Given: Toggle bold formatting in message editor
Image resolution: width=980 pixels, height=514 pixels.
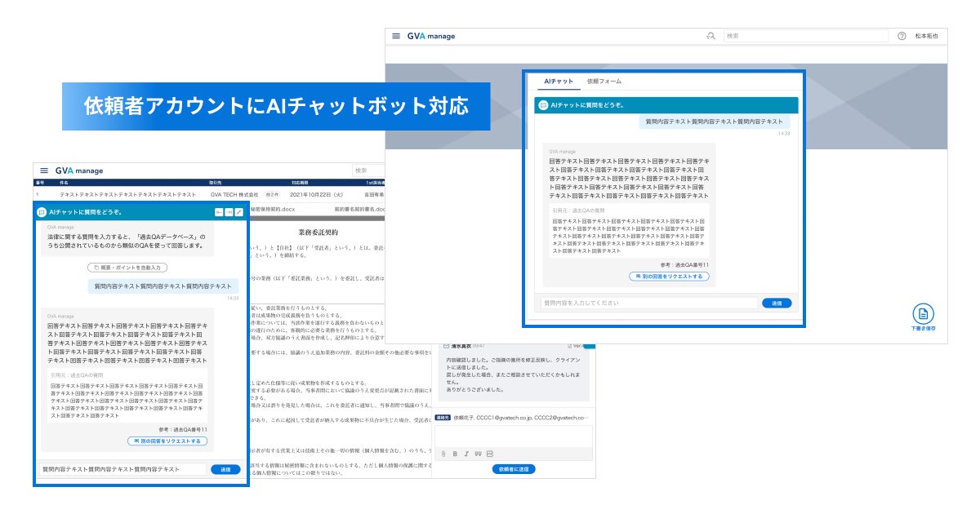Looking at the screenshot, I should click(x=455, y=454).
